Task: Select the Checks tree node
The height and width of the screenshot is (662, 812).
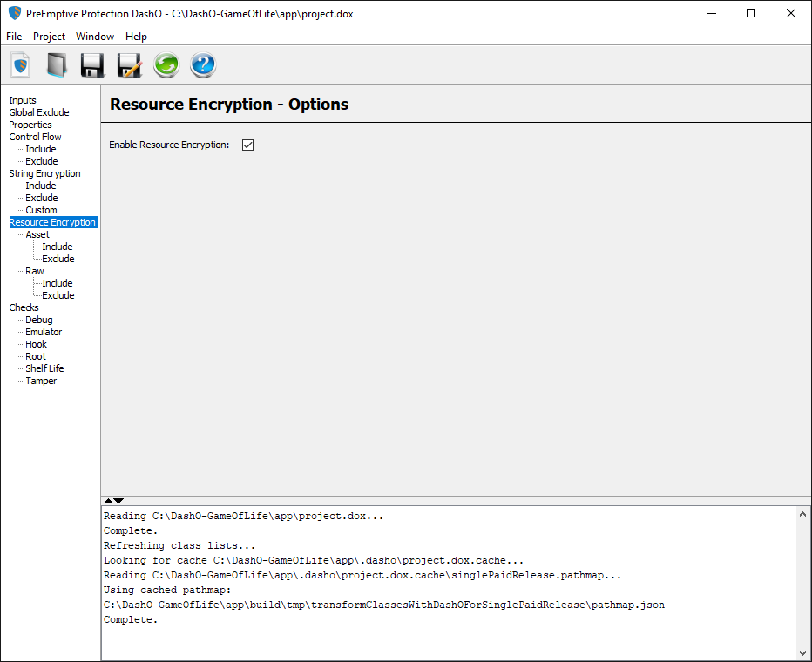Action: click(x=24, y=307)
